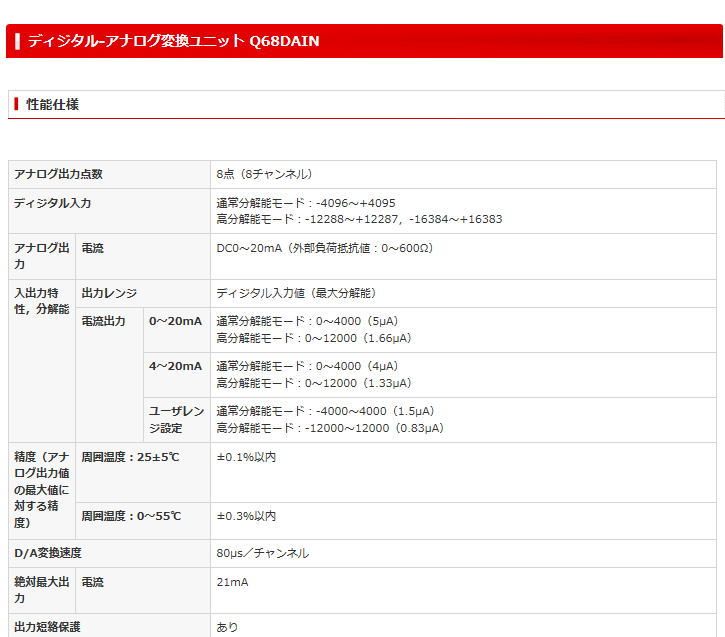Select the text 通常分解能モード：-4096～+4095

pos(306,203)
